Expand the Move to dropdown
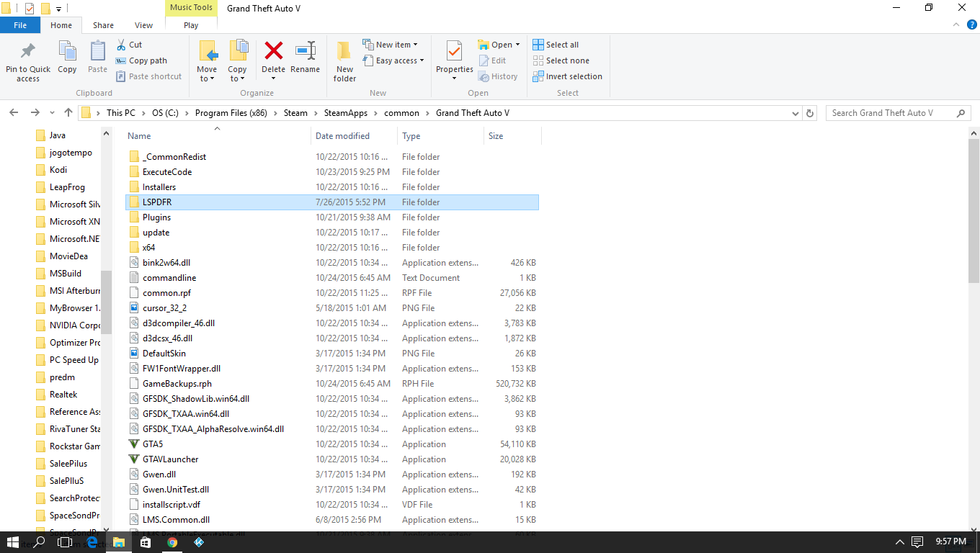This screenshot has height=553, width=980. coord(207,78)
